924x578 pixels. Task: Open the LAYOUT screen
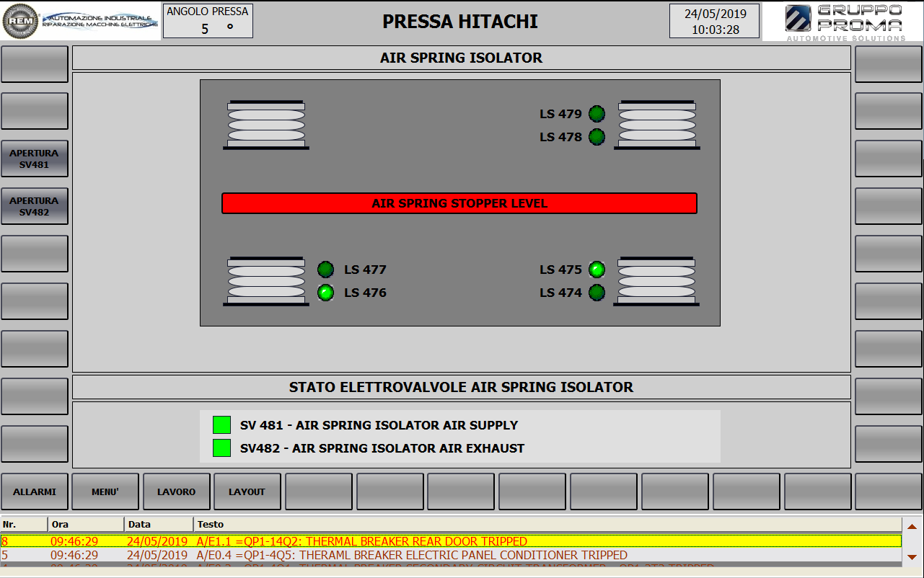tap(247, 492)
